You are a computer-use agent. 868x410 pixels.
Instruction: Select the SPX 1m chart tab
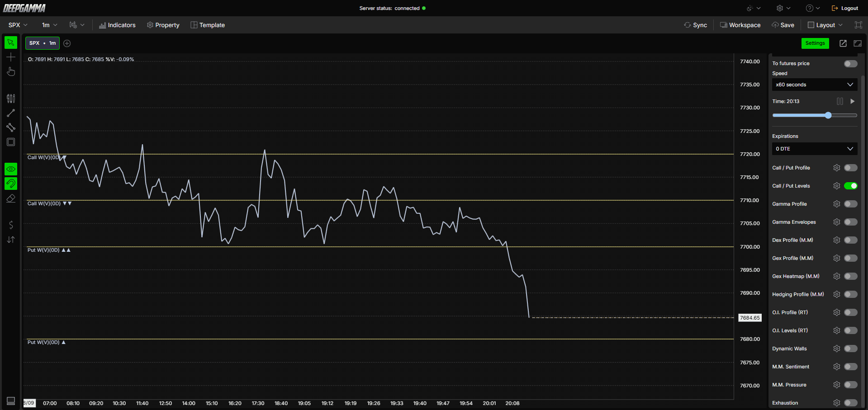[x=43, y=43]
